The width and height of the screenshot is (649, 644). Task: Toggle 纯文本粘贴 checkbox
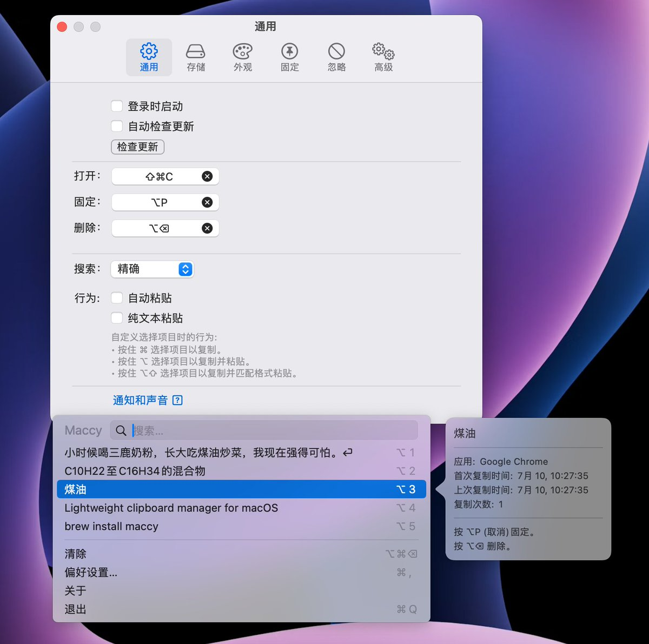(117, 317)
